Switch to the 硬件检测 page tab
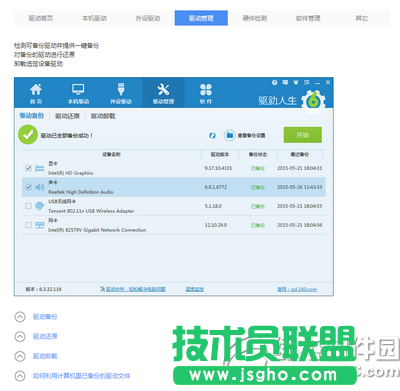Screen dimensions: 400x391 tap(255, 18)
